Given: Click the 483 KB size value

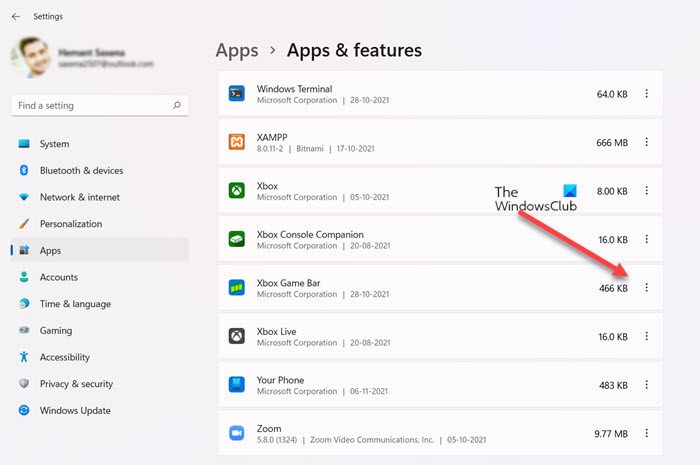Looking at the screenshot, I should [x=613, y=385].
